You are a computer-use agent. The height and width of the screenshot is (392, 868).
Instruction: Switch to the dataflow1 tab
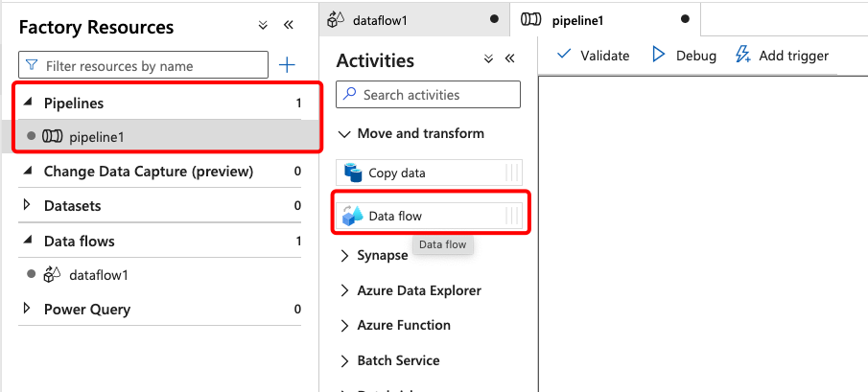[414, 20]
